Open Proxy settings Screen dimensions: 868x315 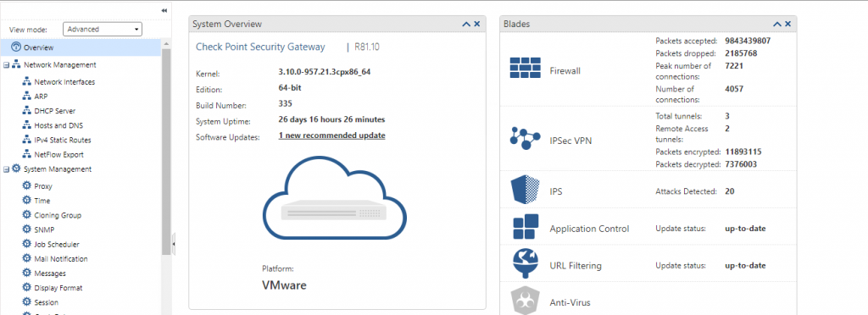[43, 186]
